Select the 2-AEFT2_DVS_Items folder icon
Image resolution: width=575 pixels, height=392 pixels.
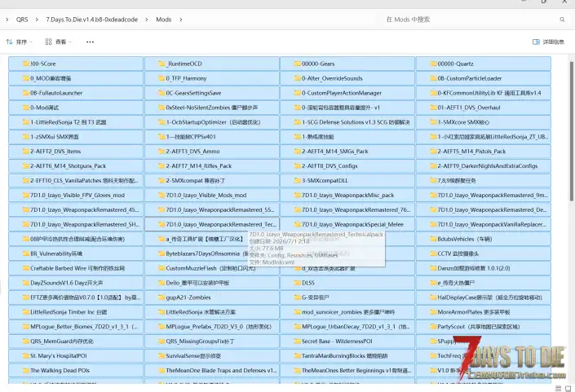(25, 151)
